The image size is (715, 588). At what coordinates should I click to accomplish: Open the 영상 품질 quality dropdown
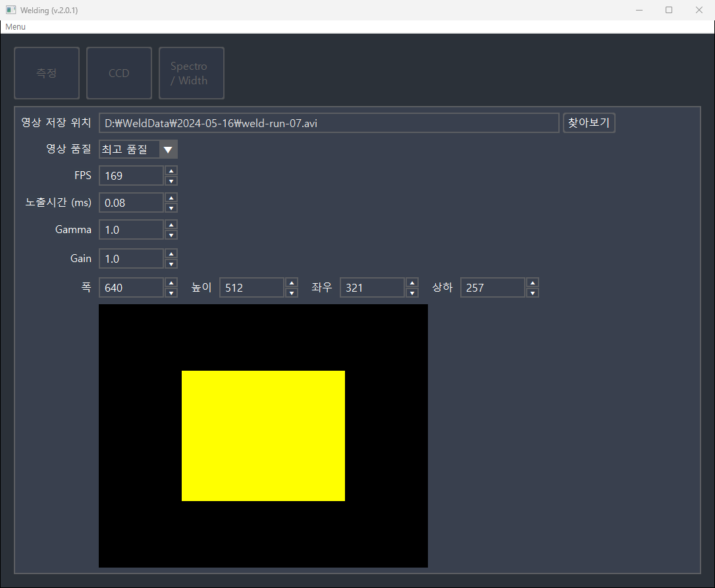click(138, 149)
